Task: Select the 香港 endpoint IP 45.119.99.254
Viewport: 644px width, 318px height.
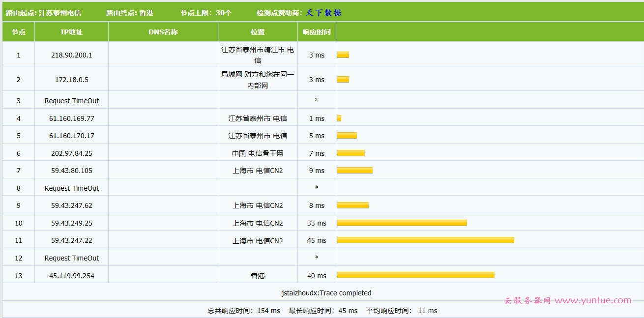Action: pos(71,275)
